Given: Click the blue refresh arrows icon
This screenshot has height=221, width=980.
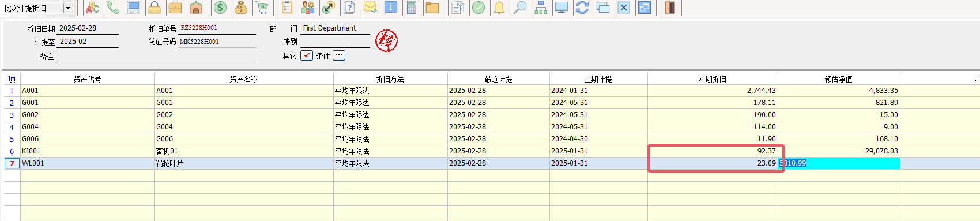Looking at the screenshot, I should click(582, 8).
